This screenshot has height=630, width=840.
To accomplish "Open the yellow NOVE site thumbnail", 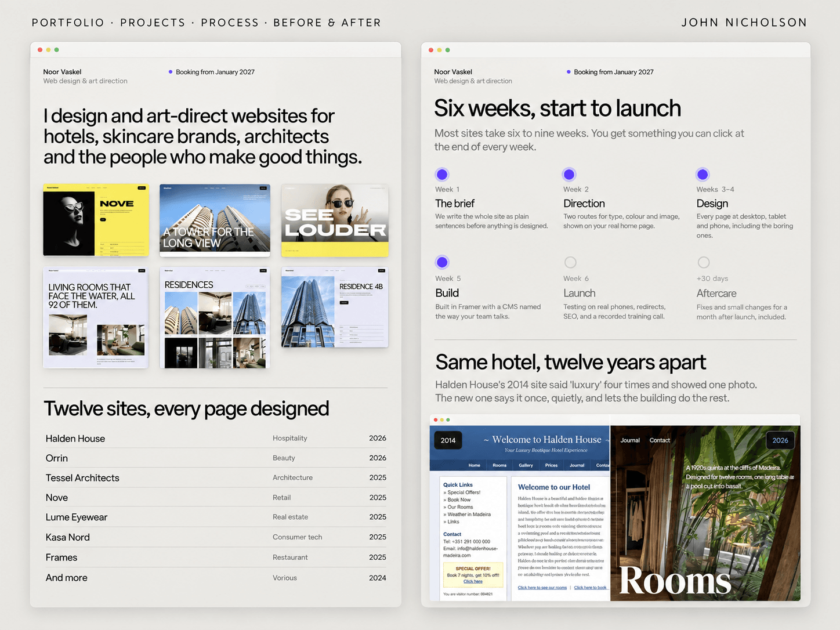I will [96, 220].
